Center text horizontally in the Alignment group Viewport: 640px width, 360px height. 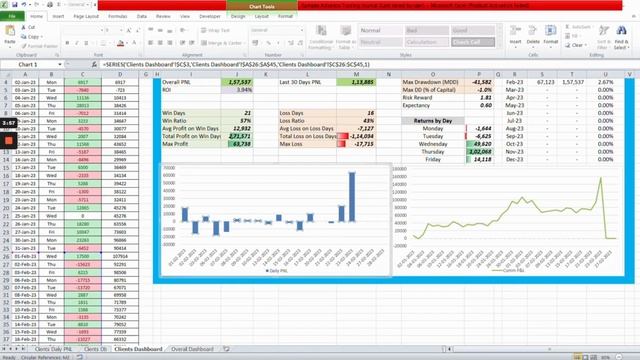(x=160, y=43)
